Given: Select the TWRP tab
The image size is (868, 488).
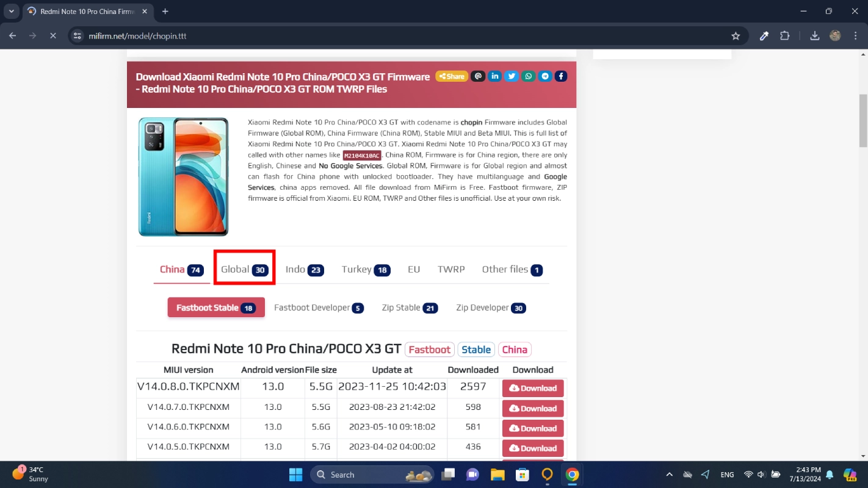Looking at the screenshot, I should pyautogui.click(x=451, y=270).
